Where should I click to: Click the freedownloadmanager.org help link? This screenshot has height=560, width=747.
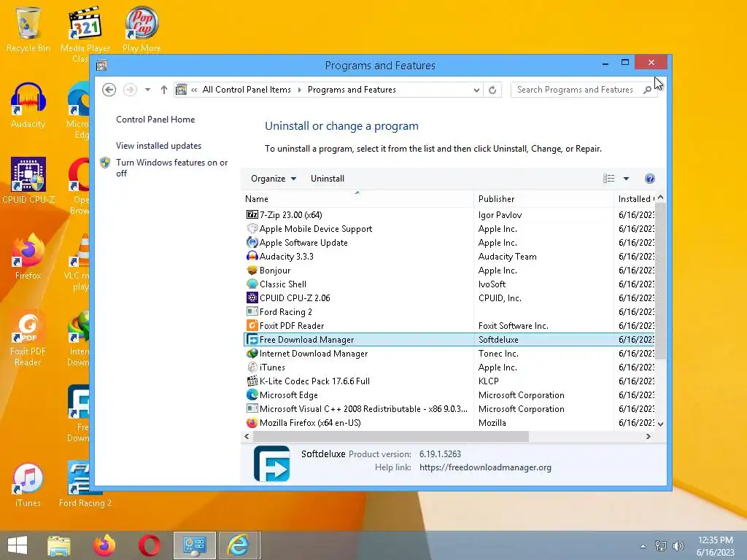(x=485, y=467)
